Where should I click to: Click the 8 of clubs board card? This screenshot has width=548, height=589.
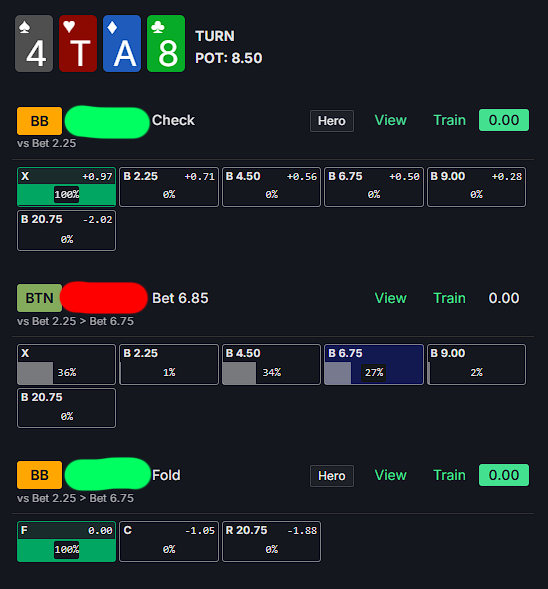coord(166,44)
